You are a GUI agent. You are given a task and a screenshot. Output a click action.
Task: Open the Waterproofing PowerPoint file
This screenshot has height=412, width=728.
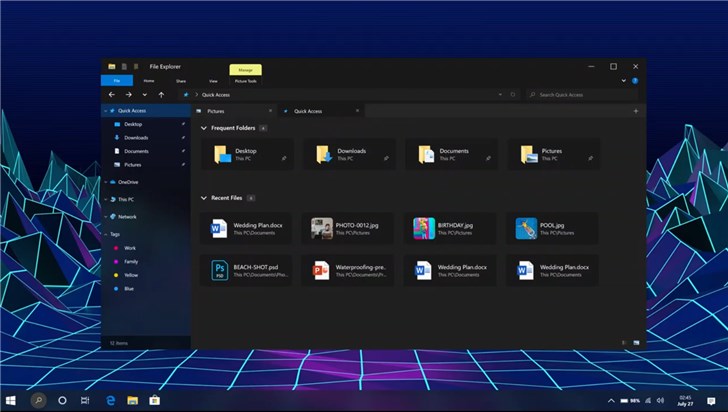[x=348, y=270]
